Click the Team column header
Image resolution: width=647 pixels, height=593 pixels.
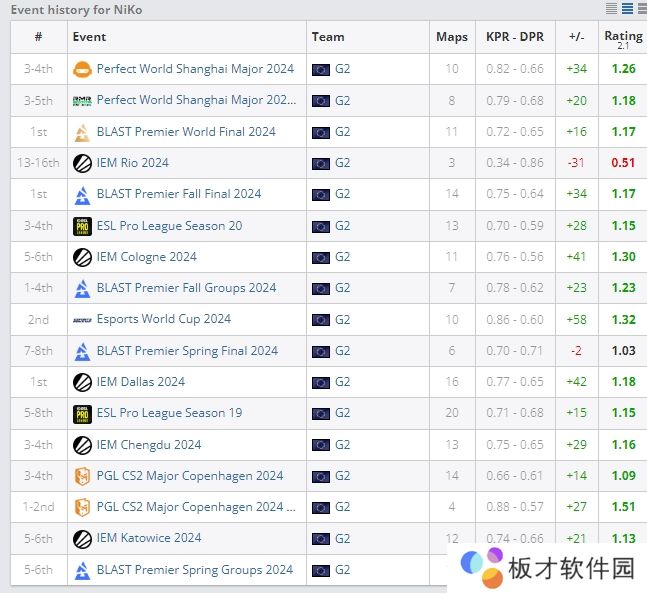(328, 37)
